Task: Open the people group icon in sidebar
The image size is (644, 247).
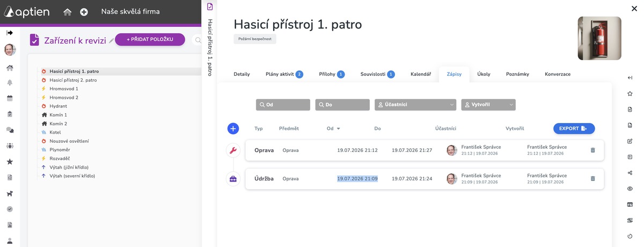Action: pyautogui.click(x=10, y=146)
